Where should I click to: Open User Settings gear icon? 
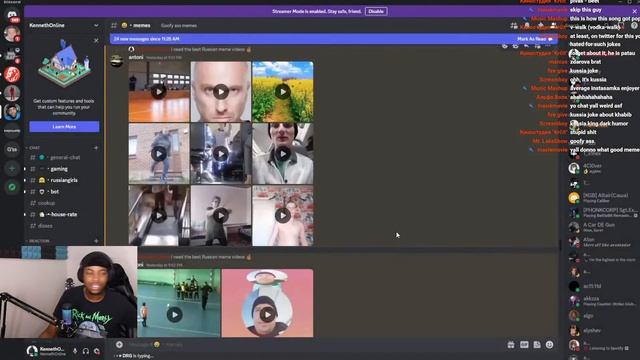(x=97, y=351)
